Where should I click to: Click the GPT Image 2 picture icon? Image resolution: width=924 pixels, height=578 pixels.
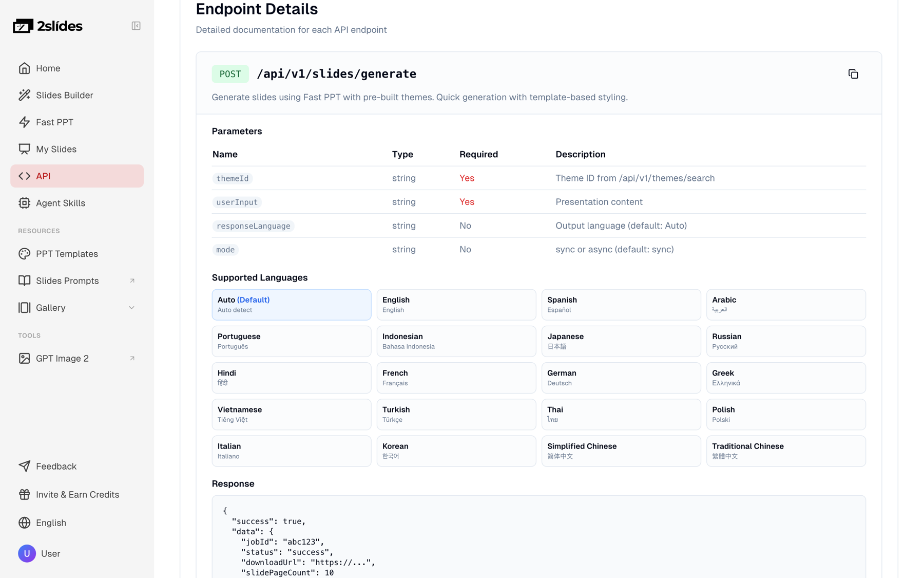click(x=24, y=358)
